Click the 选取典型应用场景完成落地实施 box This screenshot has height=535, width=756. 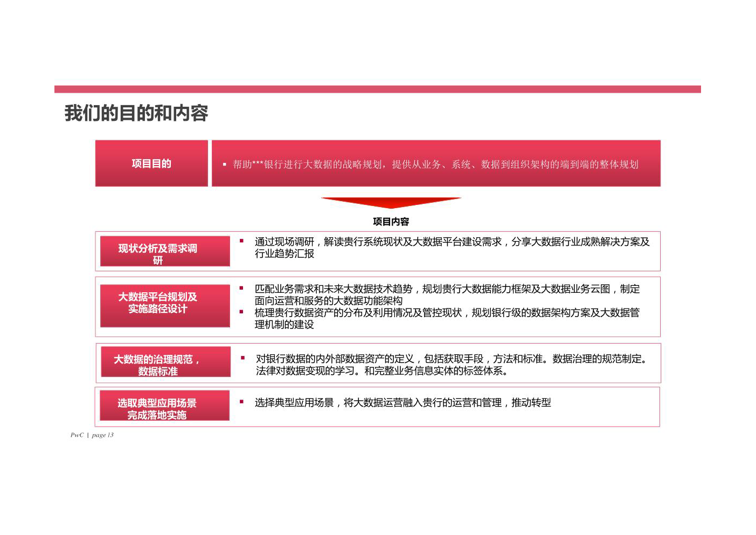tap(165, 406)
